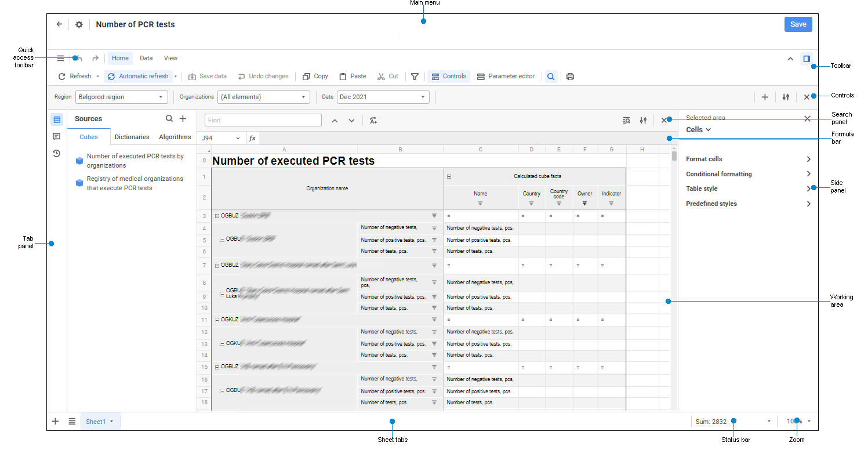The image size is (868, 457).
Task: Click the Cut button
Action: (x=388, y=76)
